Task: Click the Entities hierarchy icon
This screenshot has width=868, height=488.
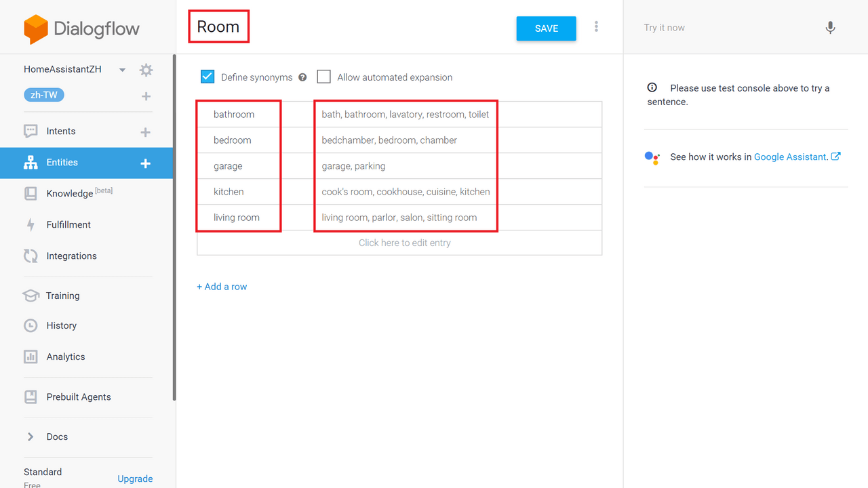Action: pos(31,163)
